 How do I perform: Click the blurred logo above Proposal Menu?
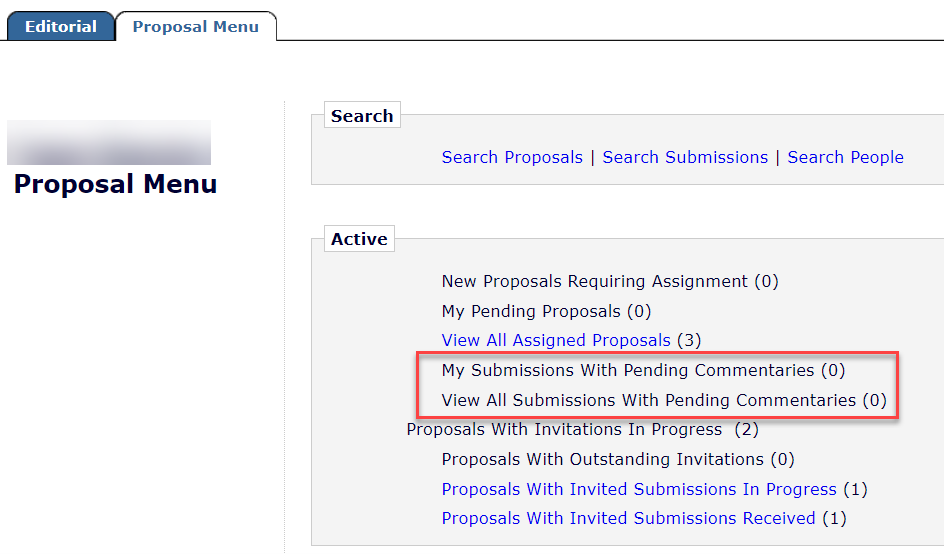click(109, 142)
